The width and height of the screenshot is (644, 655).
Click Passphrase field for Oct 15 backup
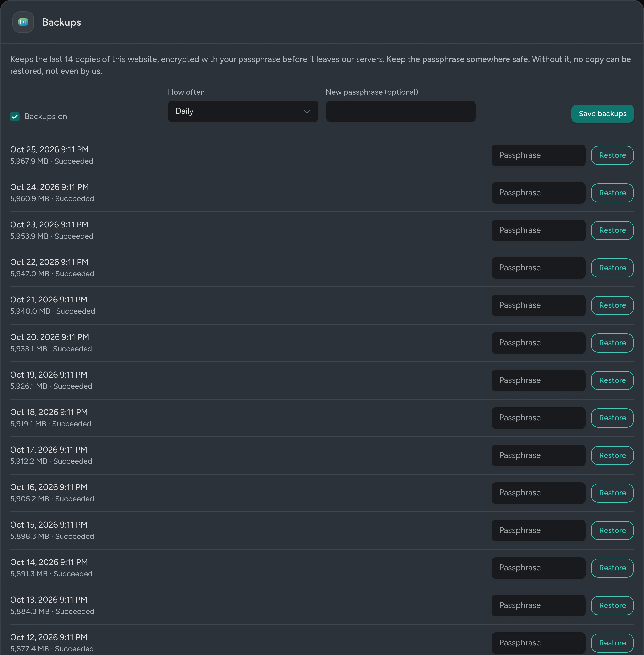pos(538,531)
